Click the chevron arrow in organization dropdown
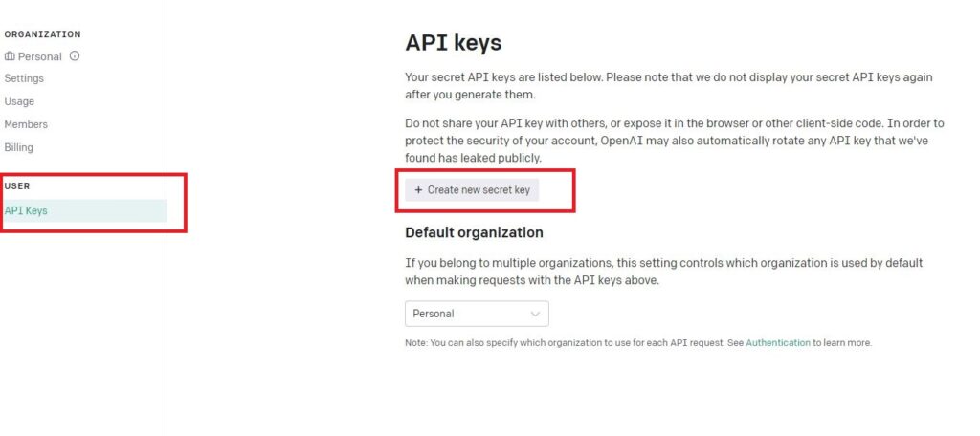The height and width of the screenshot is (436, 980). tap(535, 314)
